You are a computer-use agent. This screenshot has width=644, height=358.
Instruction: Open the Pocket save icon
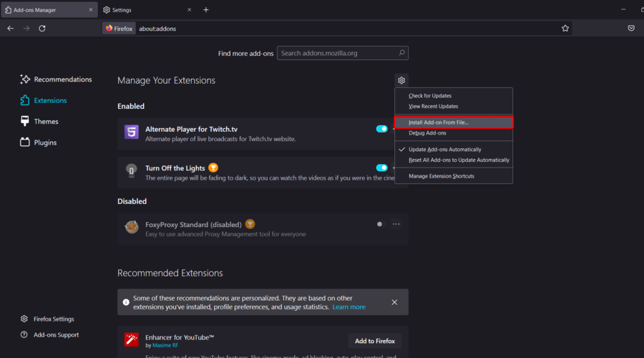[x=631, y=29]
